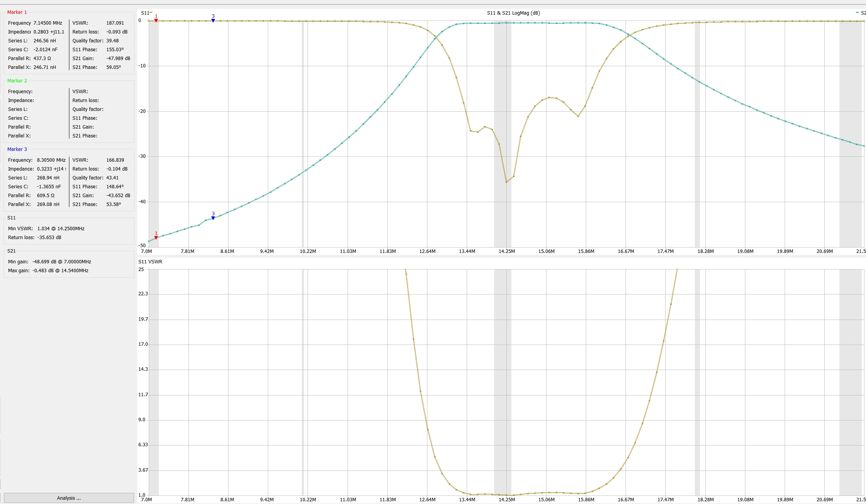Click the Marker 3 group title

(17, 149)
